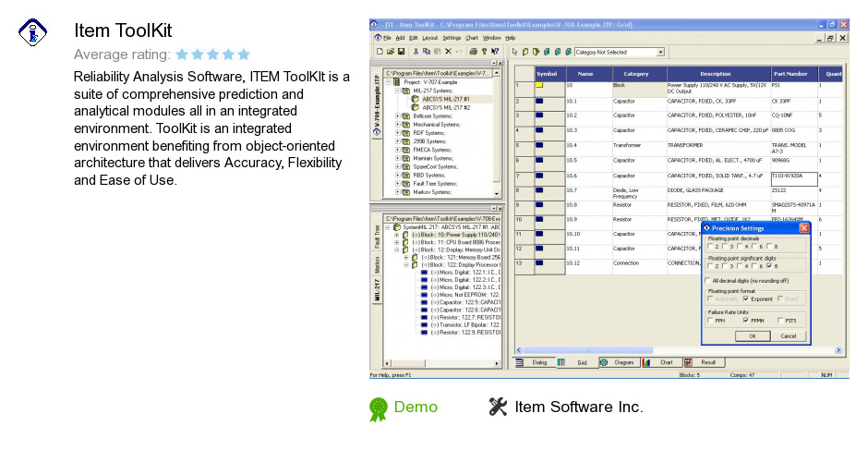
Task: Close the lower system tree pane
Action: (x=500, y=209)
